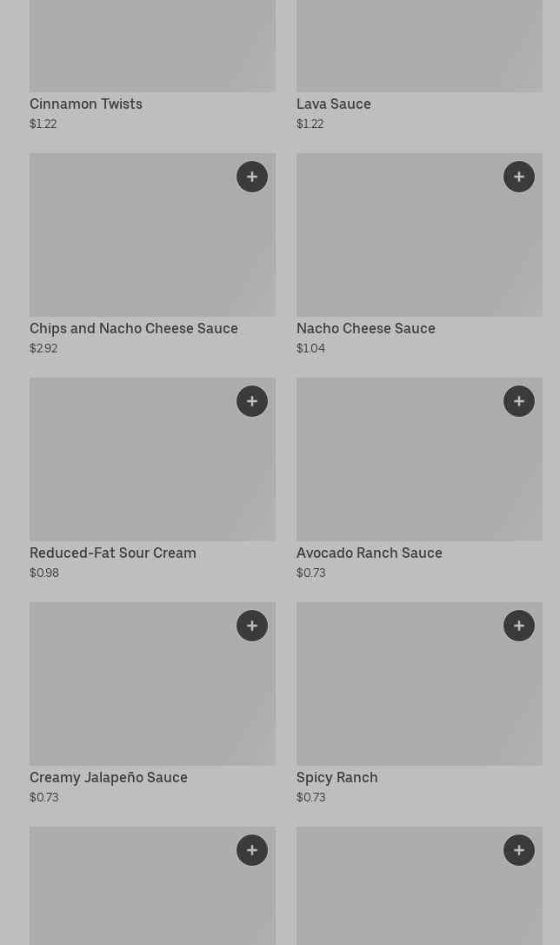Click the plus button on Nacho Cheese Sauce

(519, 177)
